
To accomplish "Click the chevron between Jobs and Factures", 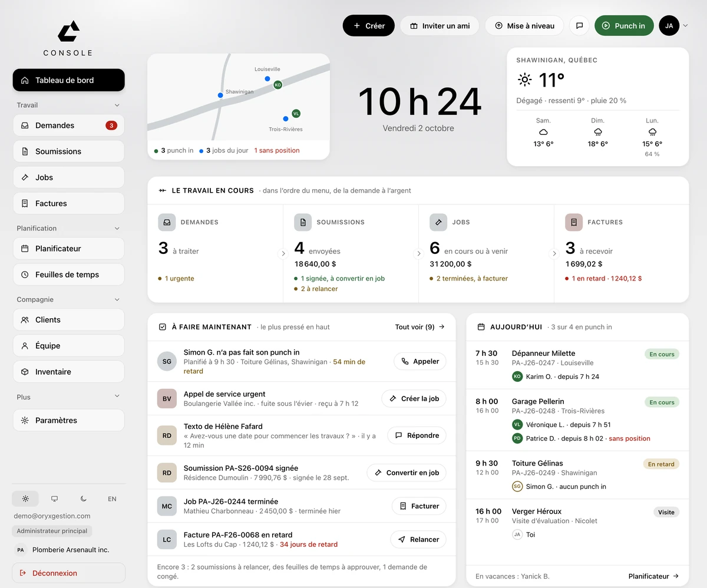I will (554, 254).
